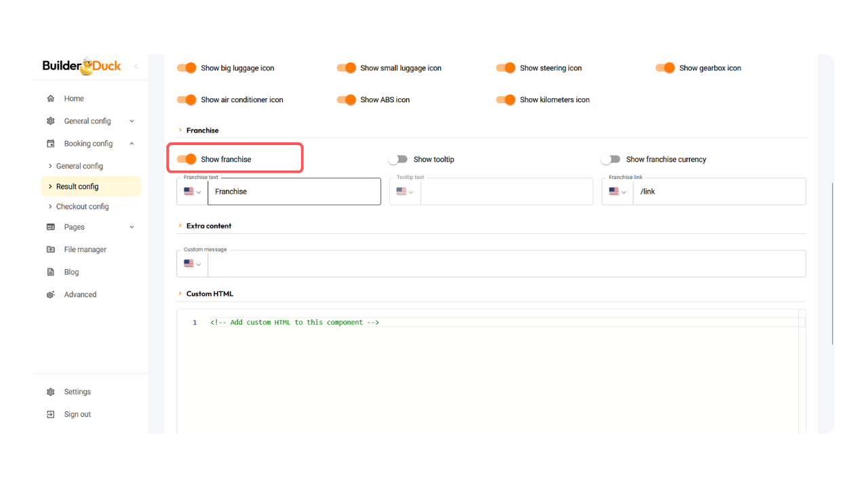Viewport: 868px width, 488px height.
Task: Click the General config gear icon
Action: (51, 121)
